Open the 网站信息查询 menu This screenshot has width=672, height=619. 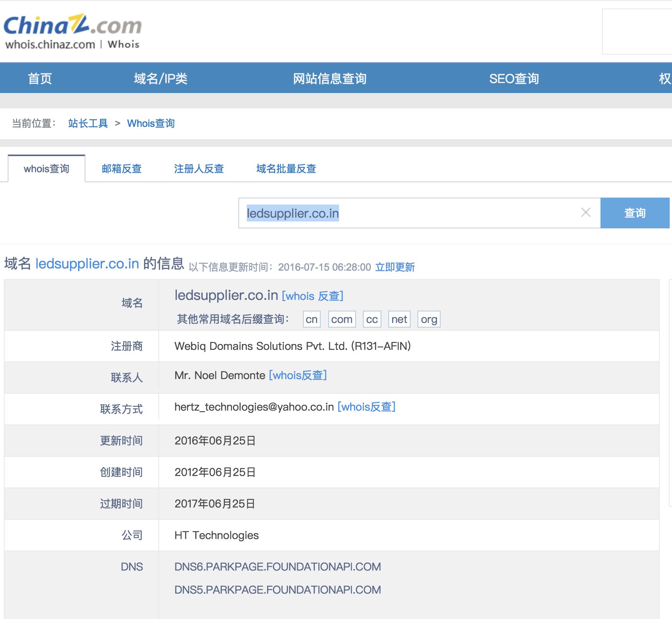coord(329,78)
